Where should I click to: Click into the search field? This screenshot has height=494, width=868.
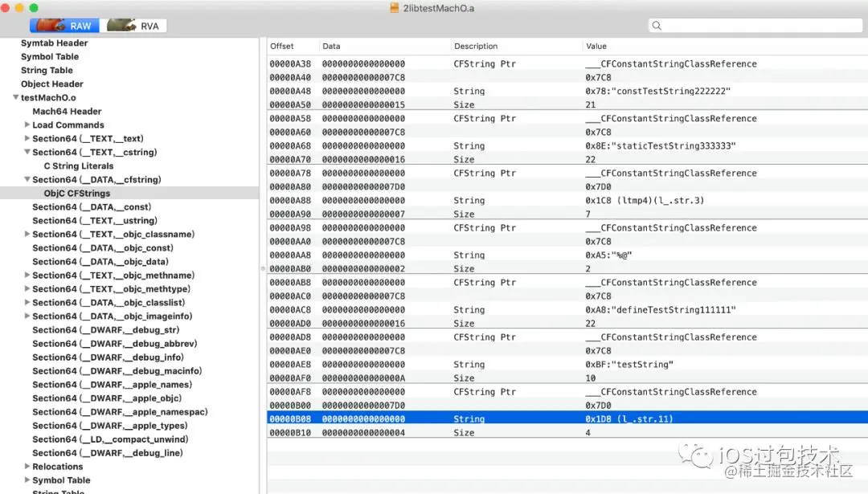click(x=755, y=26)
